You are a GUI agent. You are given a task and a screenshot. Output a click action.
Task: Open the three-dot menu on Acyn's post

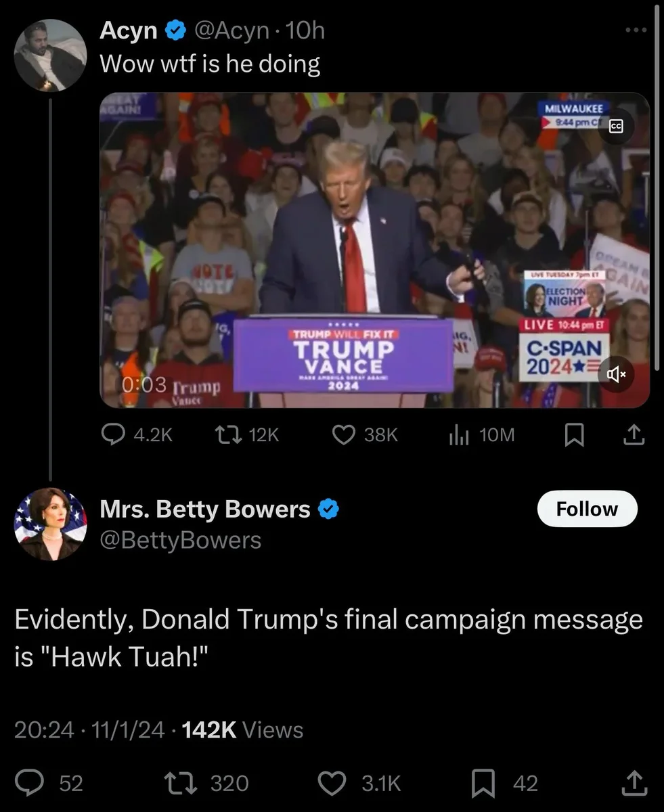[635, 30]
